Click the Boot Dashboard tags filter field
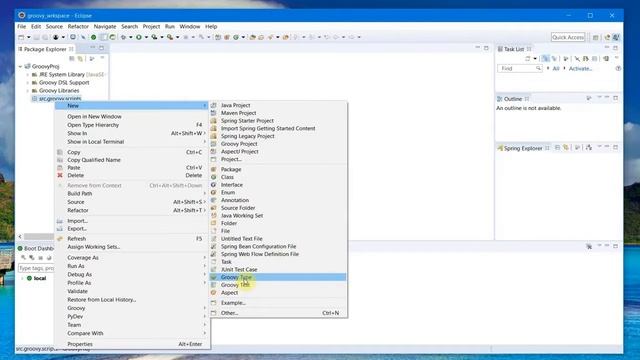 pyautogui.click(x=36, y=268)
